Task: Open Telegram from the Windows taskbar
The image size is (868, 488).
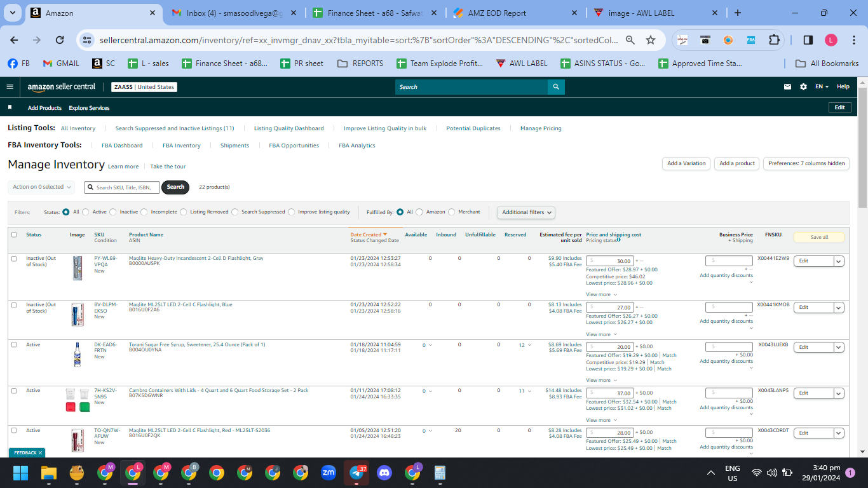Action: click(x=356, y=473)
